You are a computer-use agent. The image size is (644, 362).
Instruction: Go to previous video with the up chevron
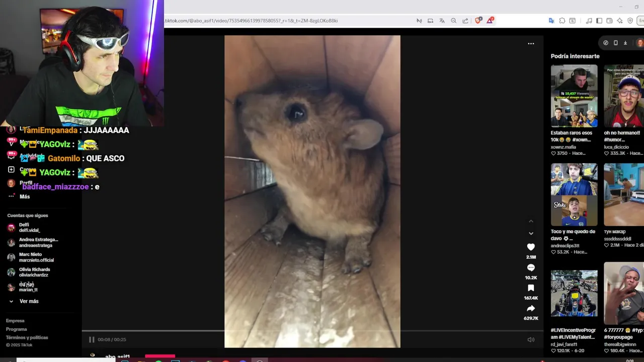pyautogui.click(x=531, y=221)
